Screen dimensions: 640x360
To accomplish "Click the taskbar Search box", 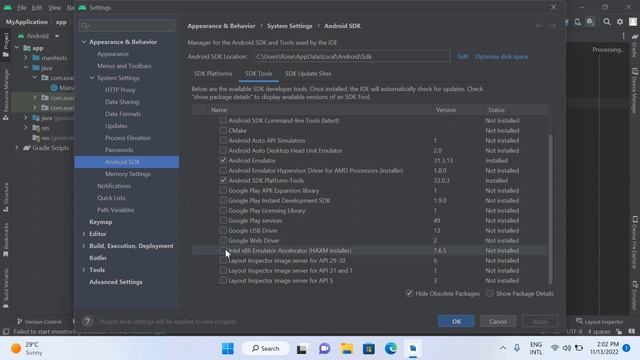I will pyautogui.click(x=266, y=349).
